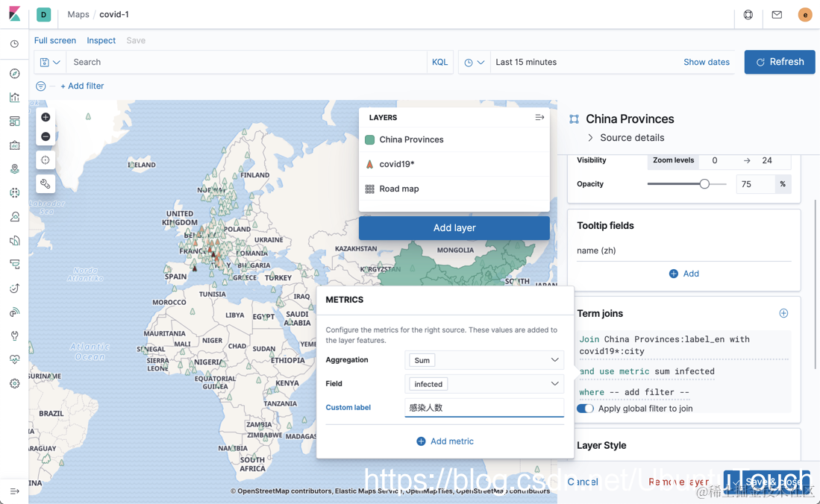Open Recently viewed clock icon in sidebar
The image size is (820, 504).
[15, 44]
